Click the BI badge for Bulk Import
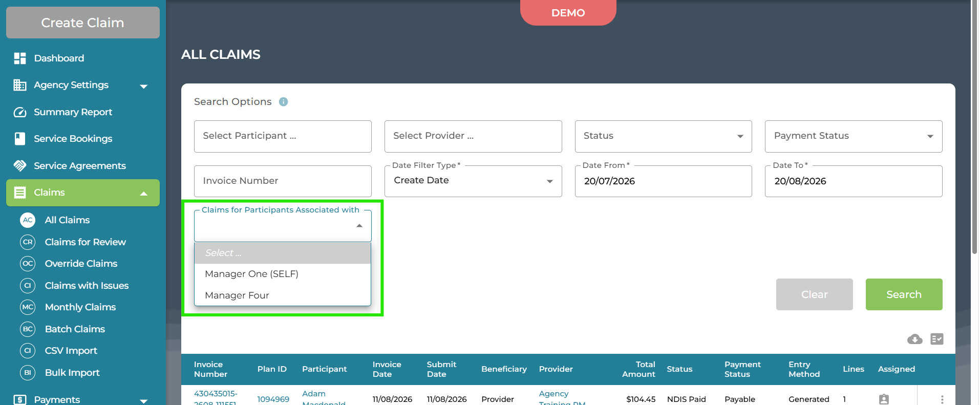Screen dimensions: 980x405 (x=28, y=373)
